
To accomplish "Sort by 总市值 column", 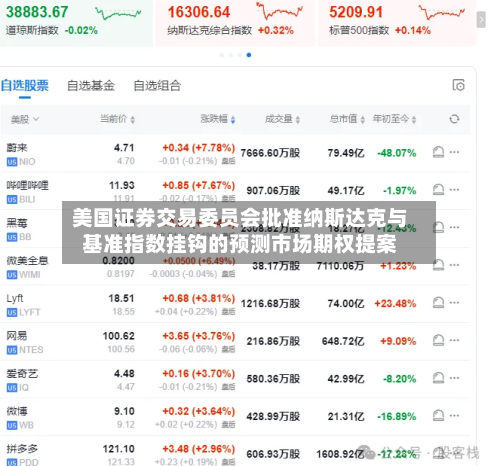I will (x=347, y=119).
